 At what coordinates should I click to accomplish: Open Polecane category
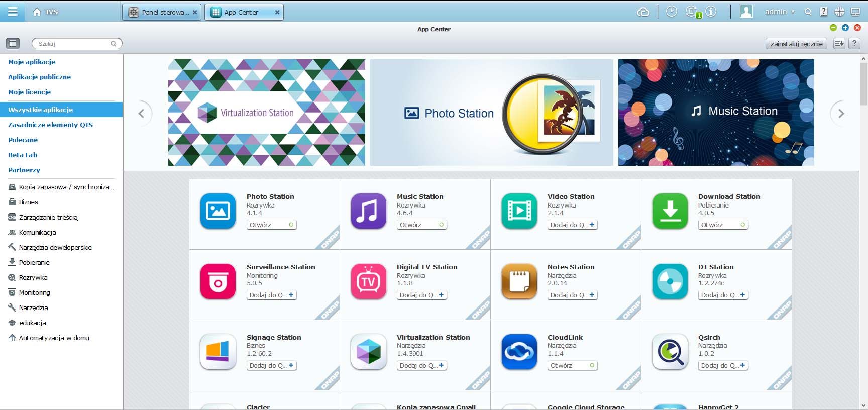pyautogui.click(x=23, y=140)
